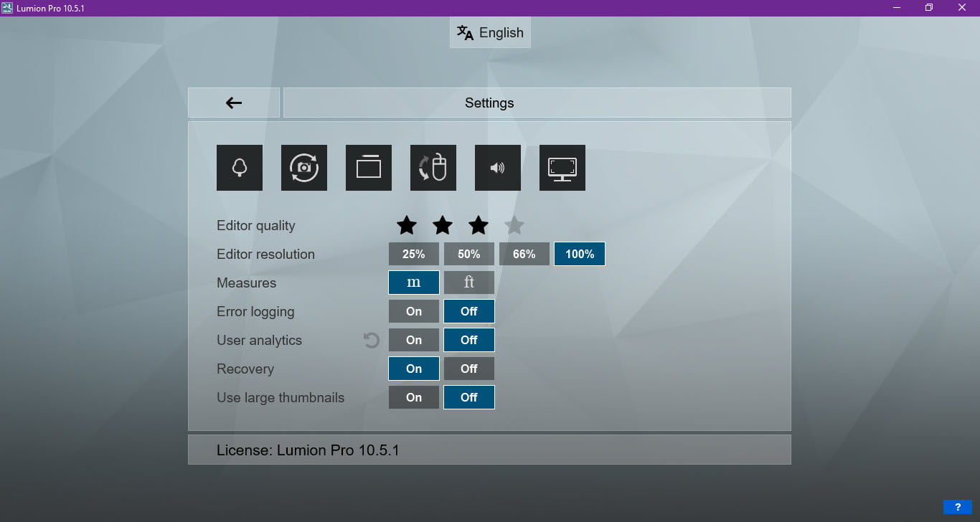Toggle the fullscreen monitor icon

point(562,168)
